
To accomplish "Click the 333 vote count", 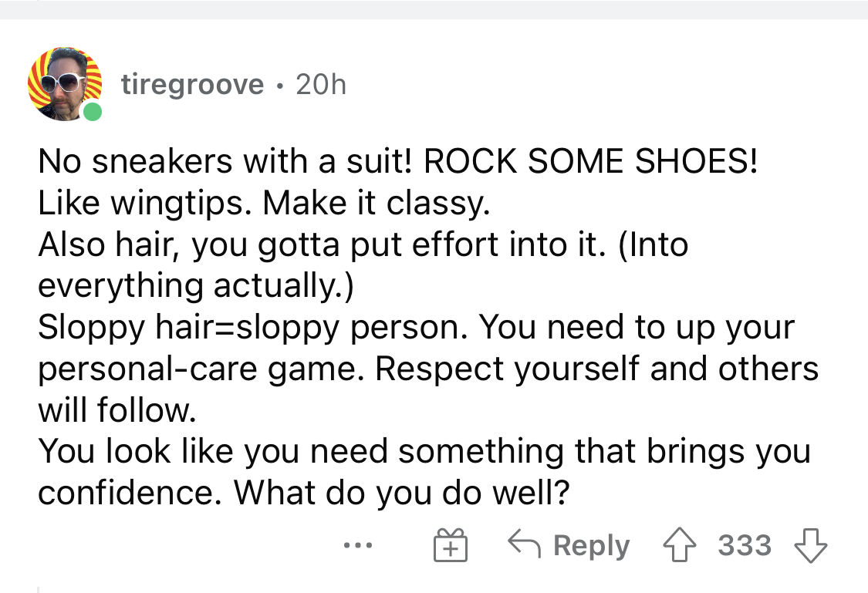I will click(x=745, y=545).
